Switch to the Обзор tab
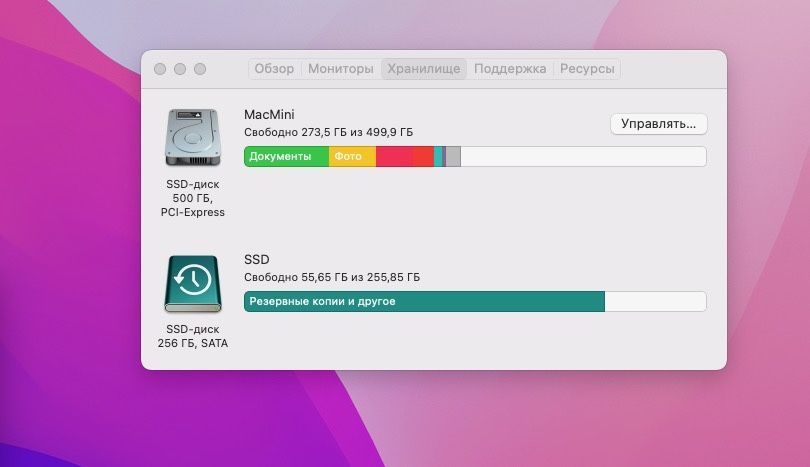 (x=274, y=69)
